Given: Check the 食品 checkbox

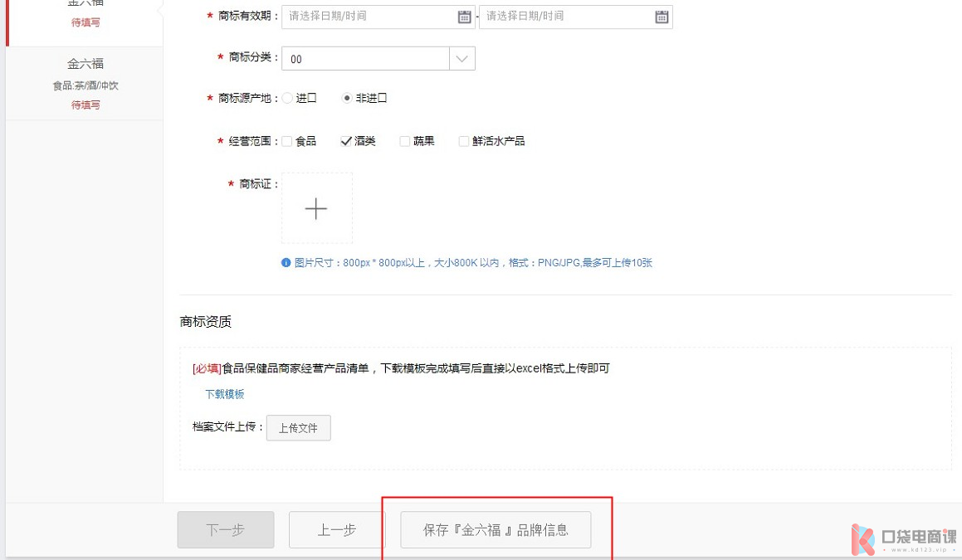Looking at the screenshot, I should tap(287, 141).
